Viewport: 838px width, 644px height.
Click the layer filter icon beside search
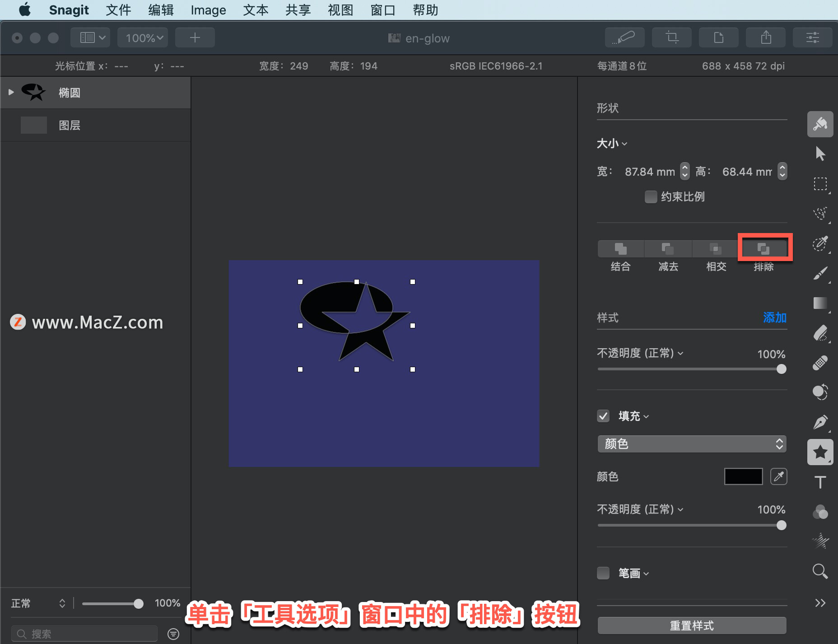click(173, 634)
